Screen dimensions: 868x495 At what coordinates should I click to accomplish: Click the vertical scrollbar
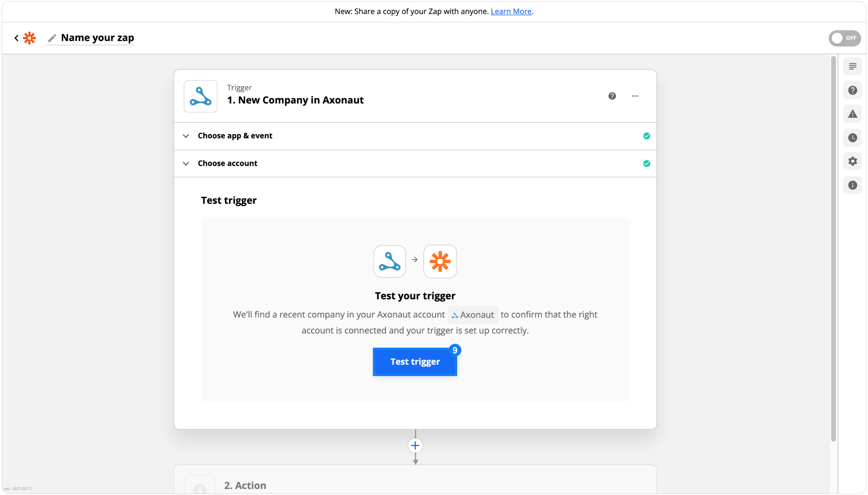pyautogui.click(x=833, y=249)
